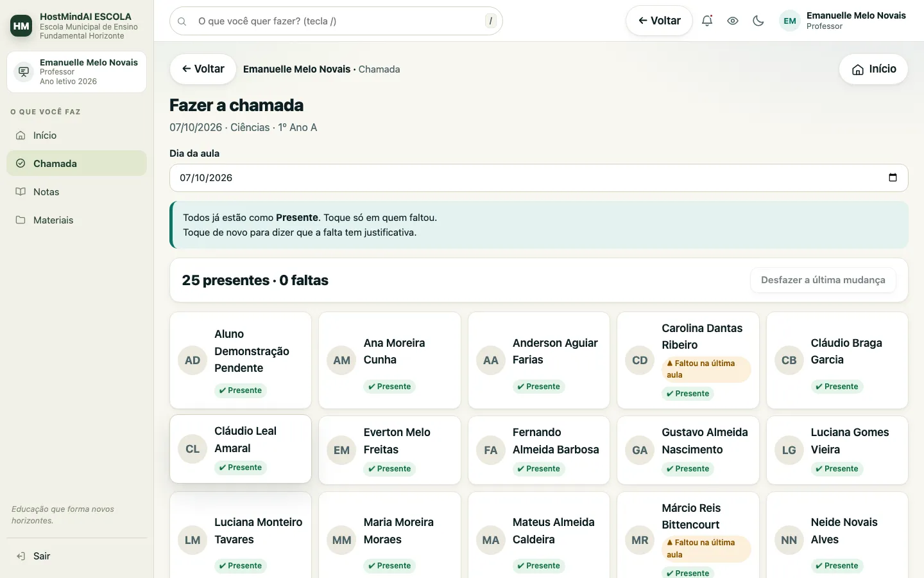Viewport: 924px width, 578px height.
Task: Focus the 'O que você quer fazer?' search box
Action: coord(336,21)
